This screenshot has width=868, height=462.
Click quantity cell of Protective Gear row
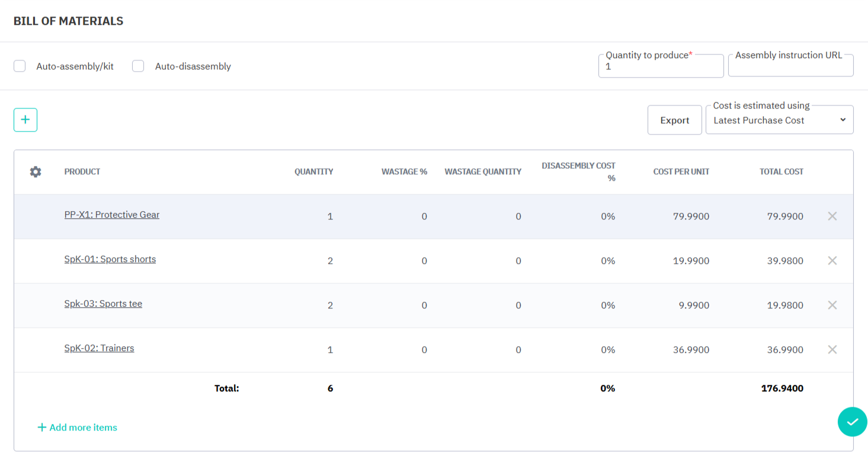330,217
